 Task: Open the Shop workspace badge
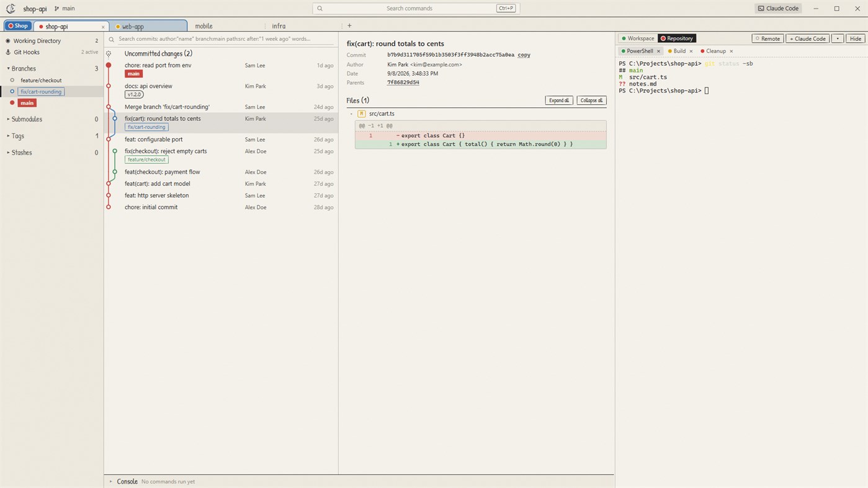point(18,26)
